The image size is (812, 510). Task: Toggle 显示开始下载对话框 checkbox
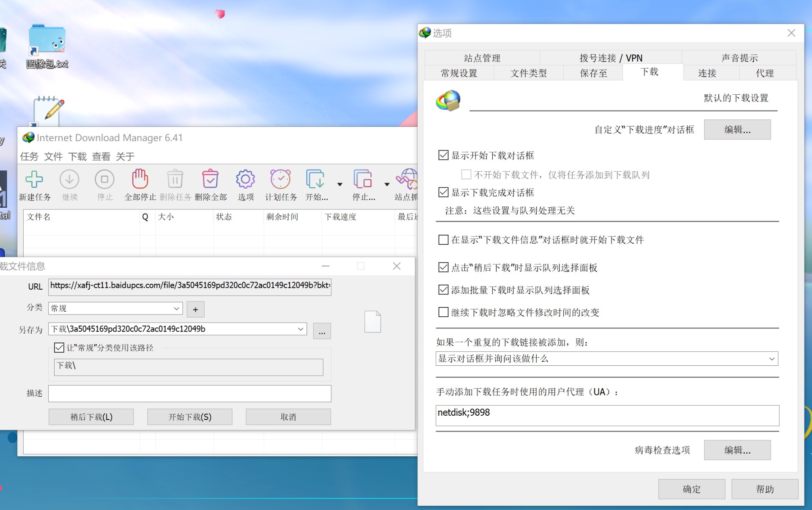pyautogui.click(x=443, y=155)
